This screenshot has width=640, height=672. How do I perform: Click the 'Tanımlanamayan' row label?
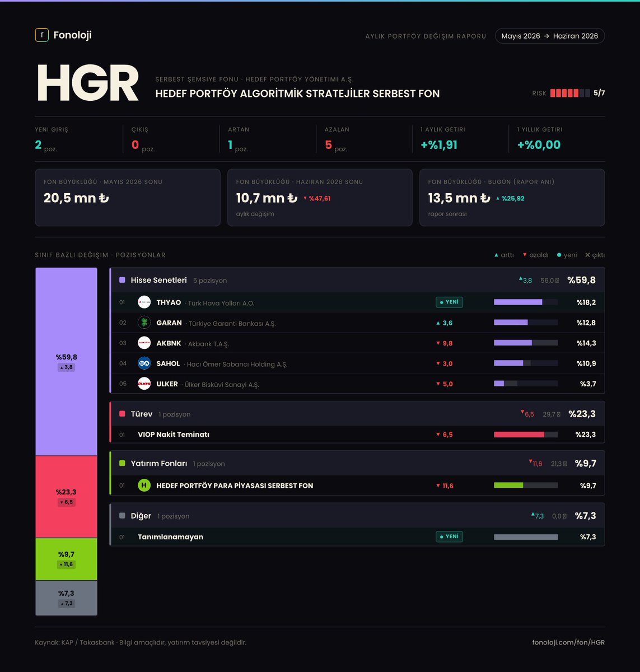[171, 536]
